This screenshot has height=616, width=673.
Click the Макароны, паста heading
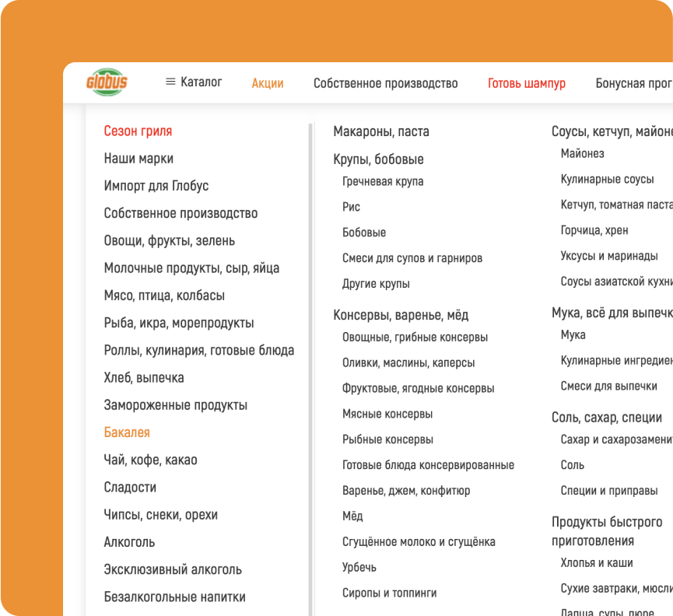click(380, 131)
